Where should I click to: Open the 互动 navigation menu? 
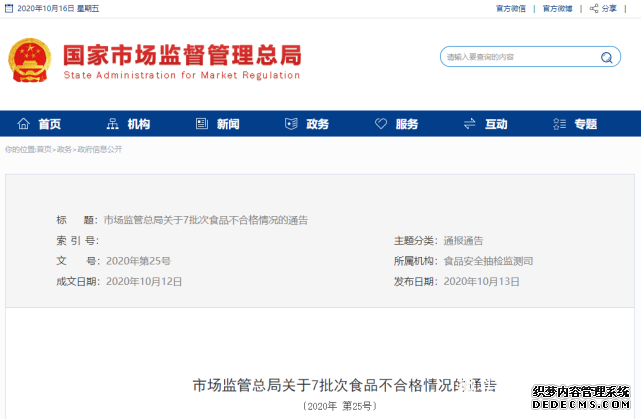point(496,124)
